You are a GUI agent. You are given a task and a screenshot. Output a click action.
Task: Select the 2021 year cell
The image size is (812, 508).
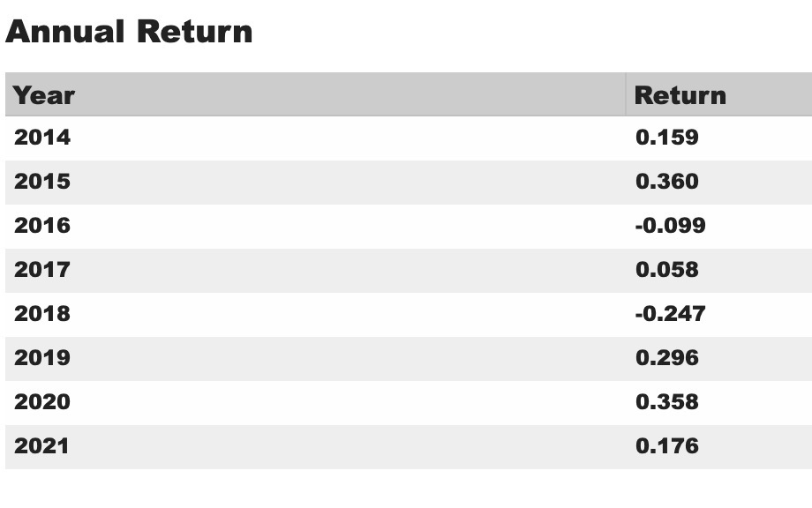pyautogui.click(x=42, y=446)
